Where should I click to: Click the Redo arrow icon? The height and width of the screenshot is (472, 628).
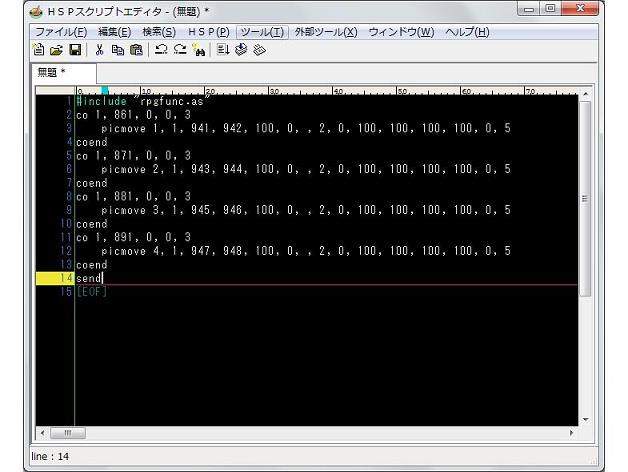(x=180, y=50)
